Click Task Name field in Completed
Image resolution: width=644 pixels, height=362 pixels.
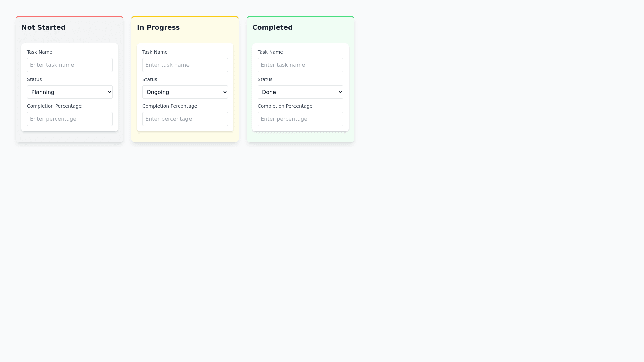(x=300, y=65)
